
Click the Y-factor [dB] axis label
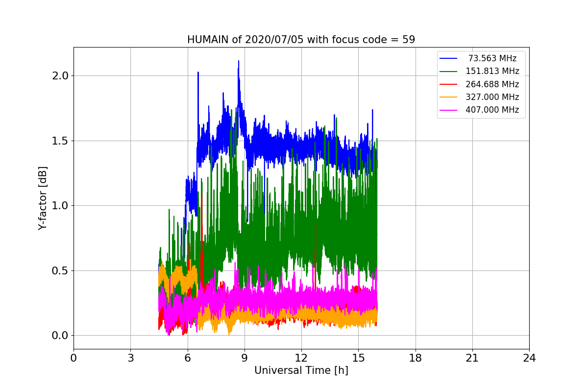[43, 198]
